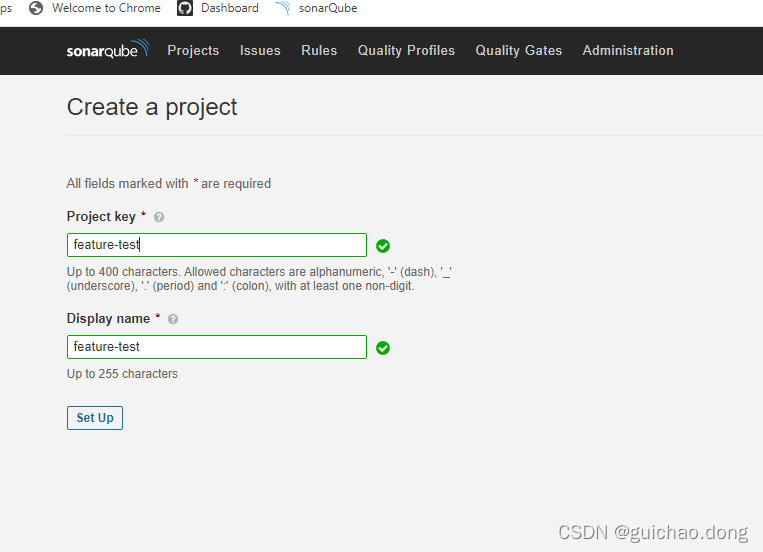Open the Welcome to Chrome bookmark
The image size is (763, 552).
pyautogui.click(x=106, y=8)
